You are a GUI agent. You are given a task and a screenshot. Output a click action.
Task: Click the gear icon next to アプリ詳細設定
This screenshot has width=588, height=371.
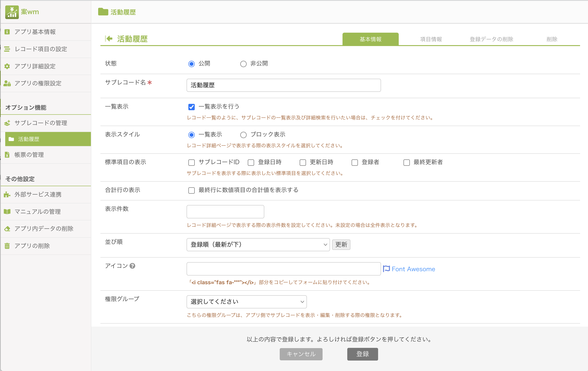(7, 66)
